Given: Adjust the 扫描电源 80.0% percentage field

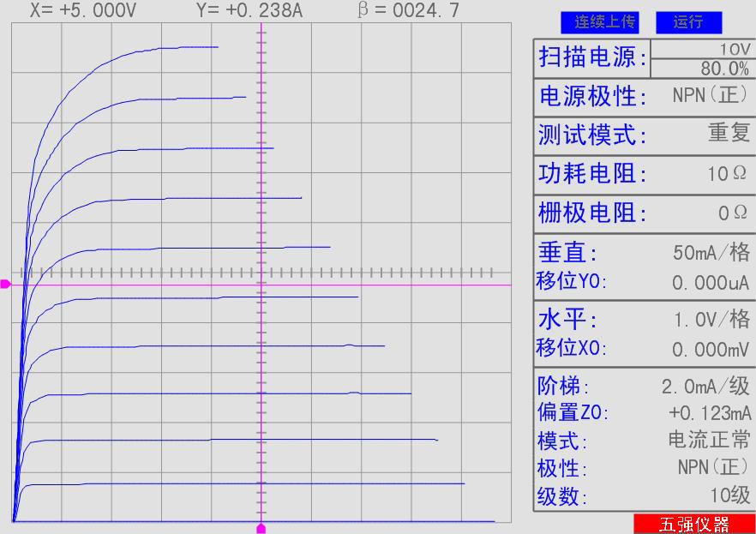Looking at the screenshot, I should tap(724, 69).
